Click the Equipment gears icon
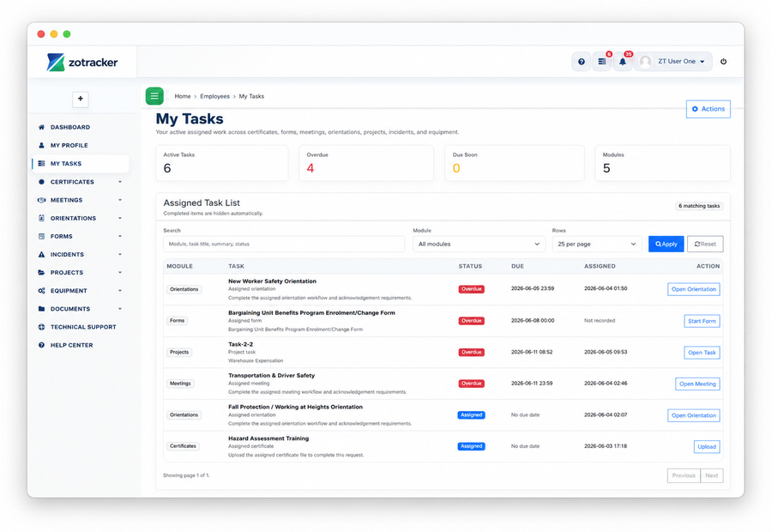Screen dimensions: 772x532 pos(41,291)
